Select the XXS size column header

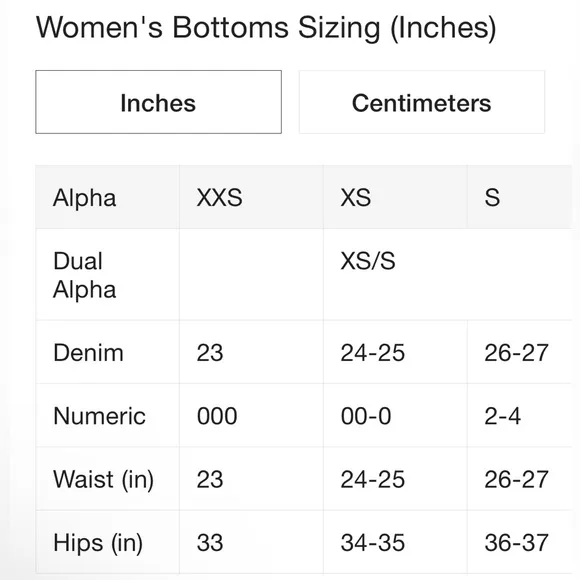[252, 197]
